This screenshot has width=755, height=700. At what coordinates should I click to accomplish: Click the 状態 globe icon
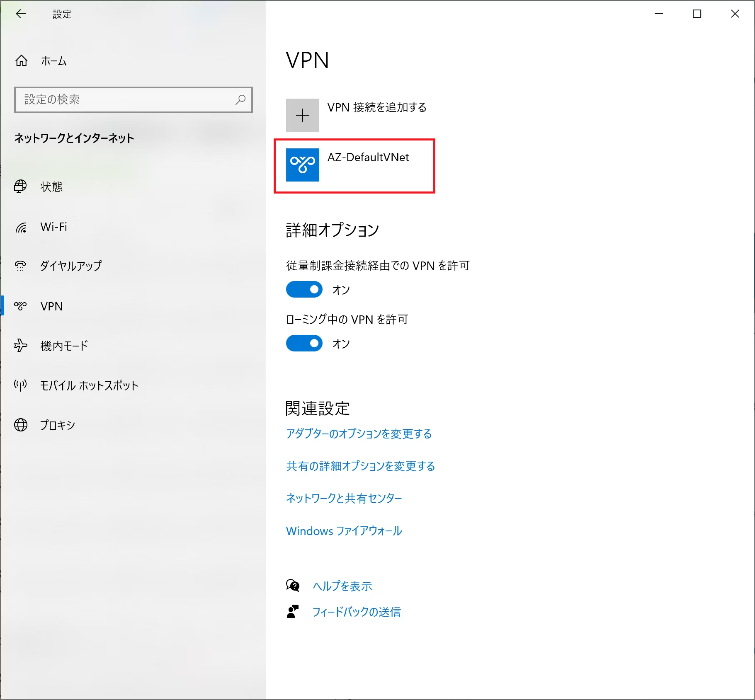click(20, 187)
